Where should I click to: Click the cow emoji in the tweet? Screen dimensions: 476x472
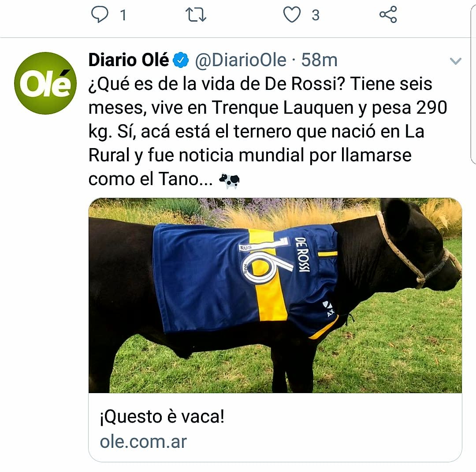(229, 180)
